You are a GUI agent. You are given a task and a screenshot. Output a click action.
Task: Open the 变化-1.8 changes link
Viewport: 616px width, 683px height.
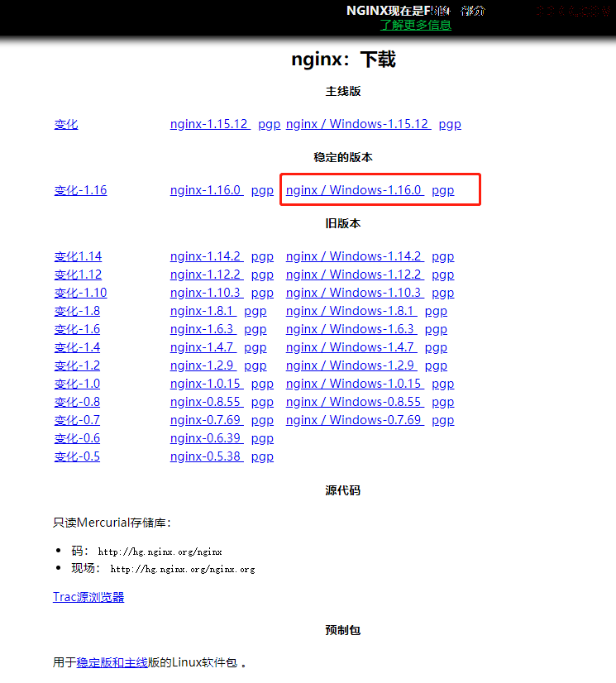click(77, 312)
